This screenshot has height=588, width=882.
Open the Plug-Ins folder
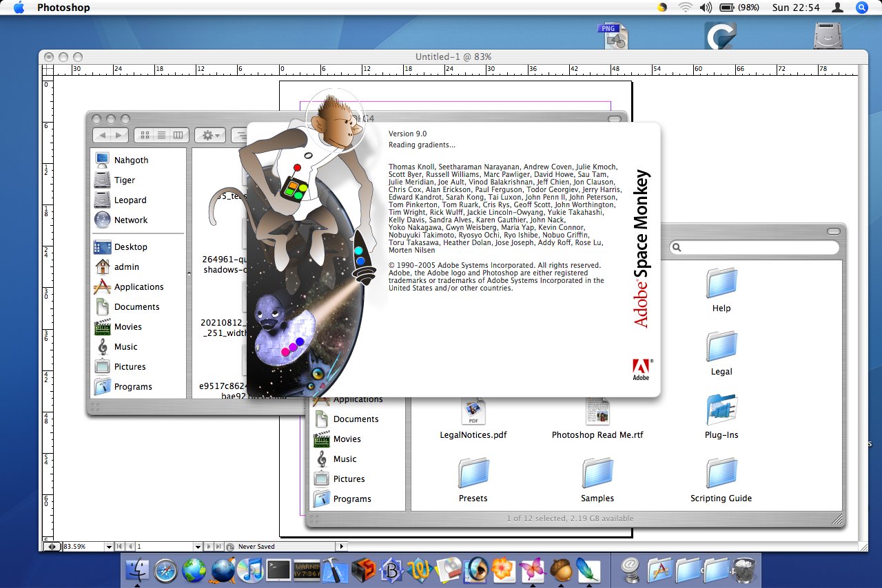click(721, 410)
